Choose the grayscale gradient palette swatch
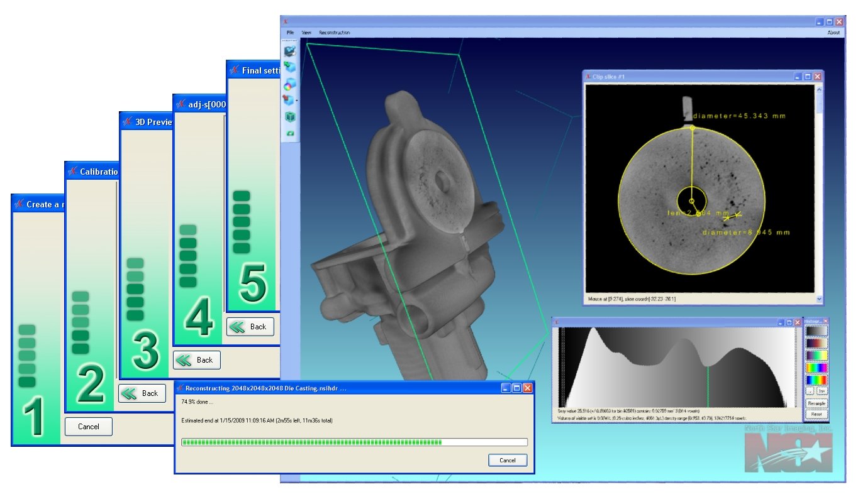 (816, 331)
